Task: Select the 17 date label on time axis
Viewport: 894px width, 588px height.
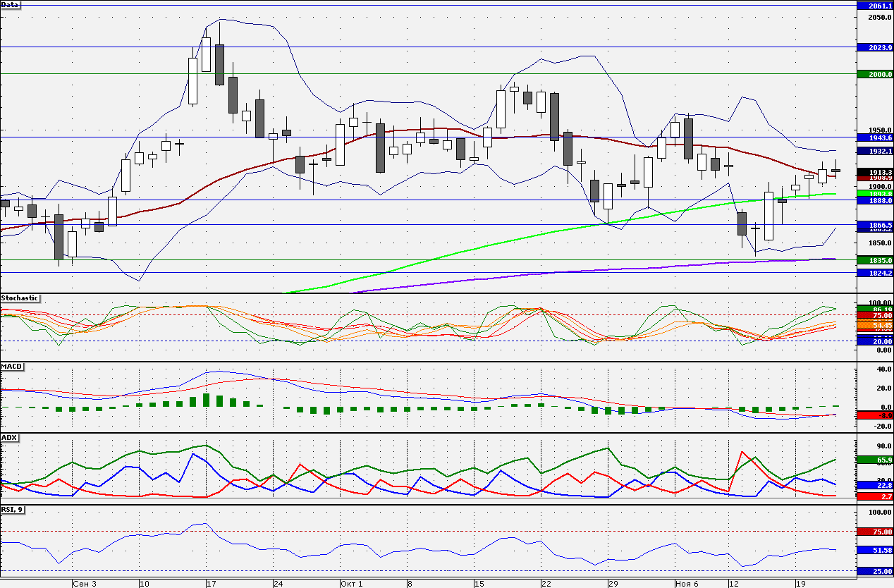Action: 212,584
